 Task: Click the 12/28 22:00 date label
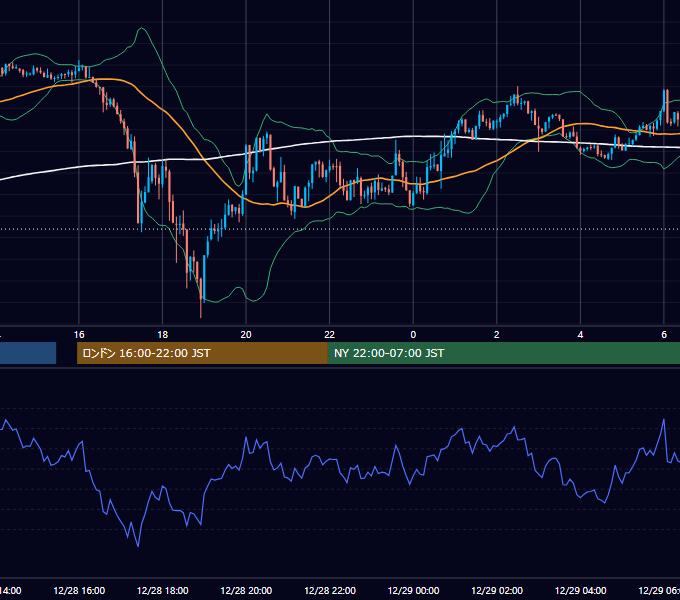coord(330,590)
